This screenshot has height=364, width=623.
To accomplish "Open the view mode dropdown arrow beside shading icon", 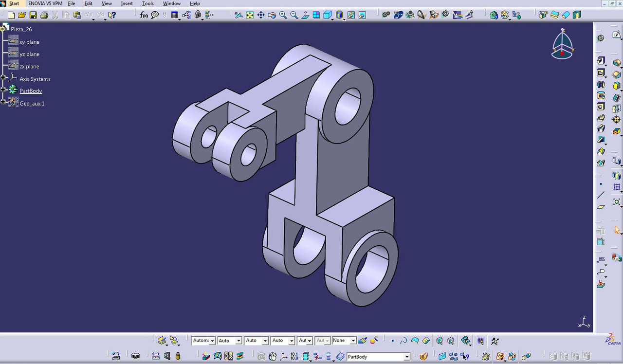I will (345, 18).
